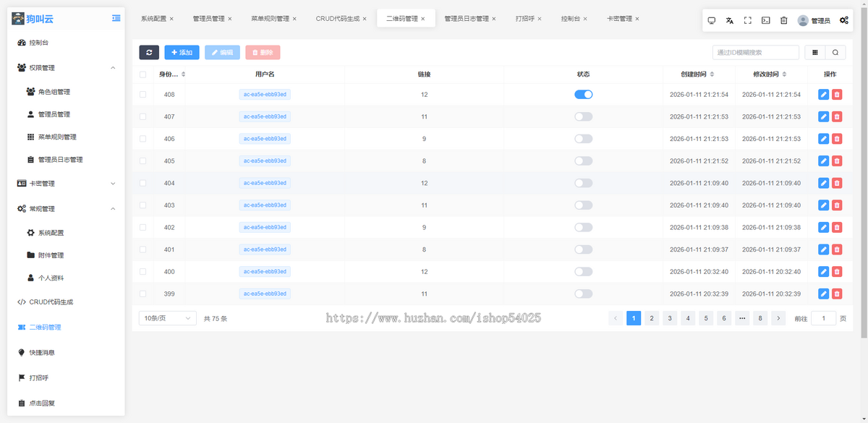868x423 pixels.
Task: Check the checkbox for row 406
Action: click(x=142, y=139)
